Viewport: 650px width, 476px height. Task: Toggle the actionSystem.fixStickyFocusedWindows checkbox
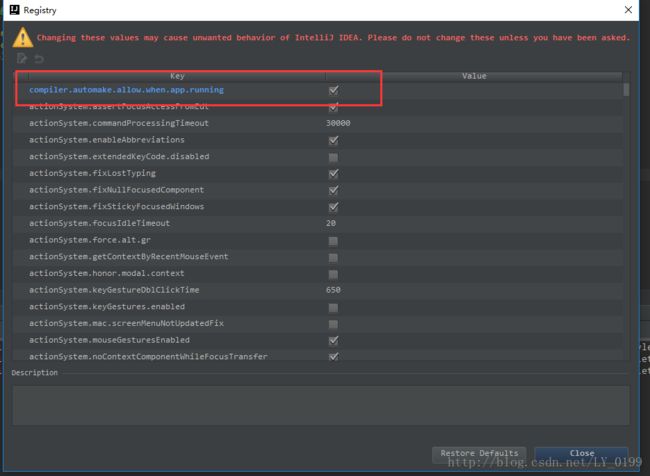coord(333,206)
